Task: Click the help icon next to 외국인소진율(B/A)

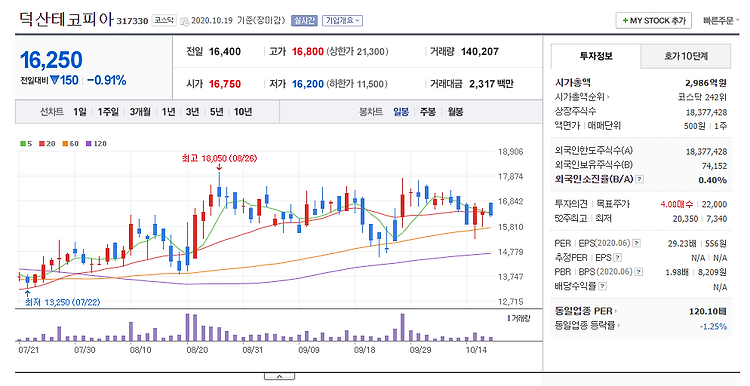Action: pos(640,179)
